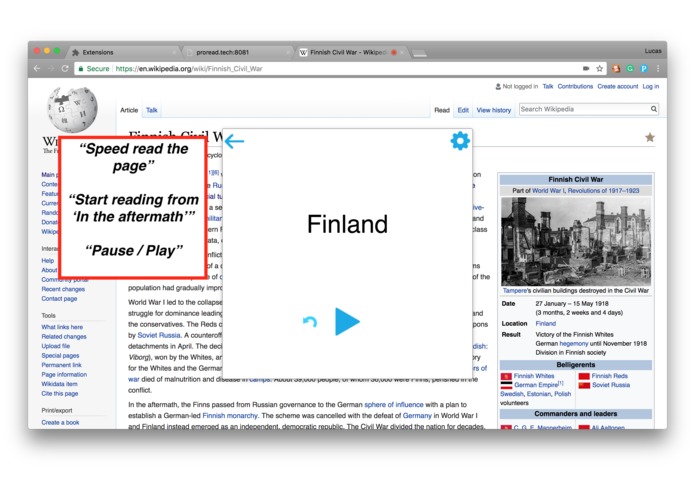Screen dimensions: 695x494
Task: Reload the page with the refresh icon
Action: [x=65, y=69]
